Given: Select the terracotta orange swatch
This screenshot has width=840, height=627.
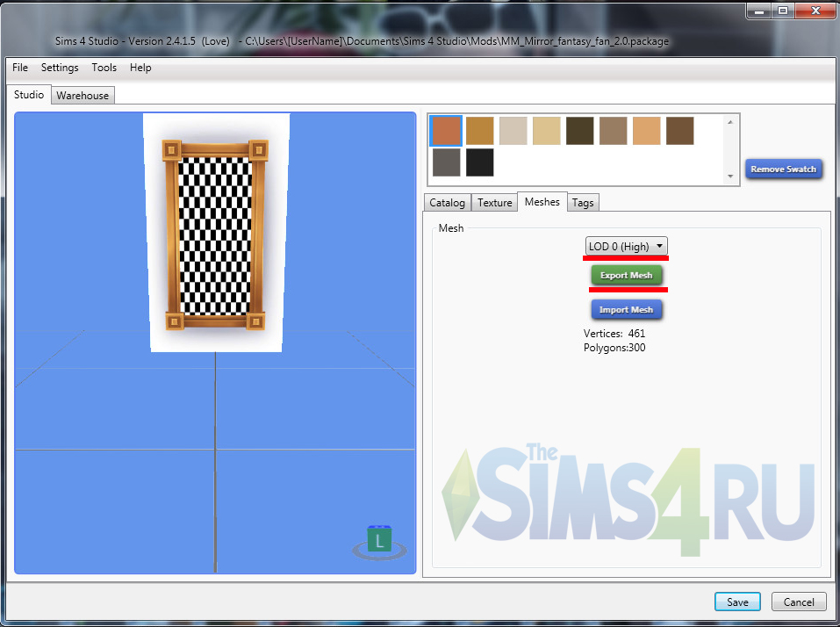Looking at the screenshot, I should tap(446, 131).
